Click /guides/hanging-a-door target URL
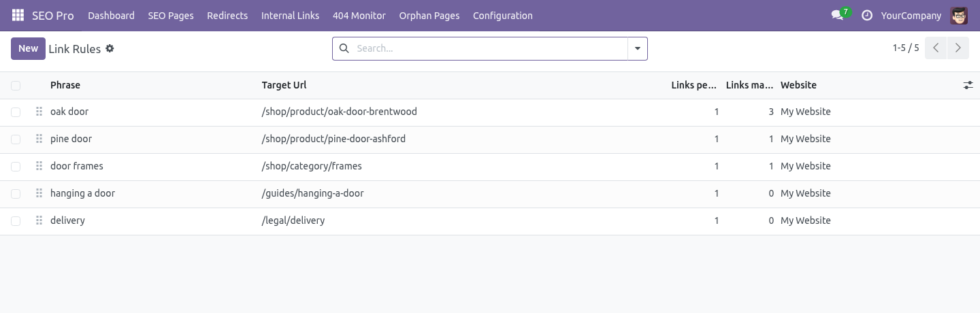The width and height of the screenshot is (980, 313). coord(313,193)
